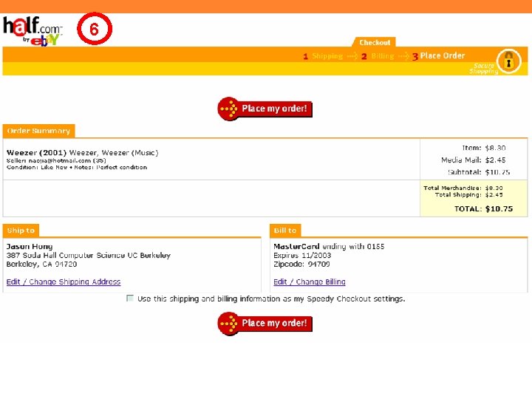Click the half.com by eBay logo
This screenshot has width=532, height=399.
pyautogui.click(x=33, y=31)
